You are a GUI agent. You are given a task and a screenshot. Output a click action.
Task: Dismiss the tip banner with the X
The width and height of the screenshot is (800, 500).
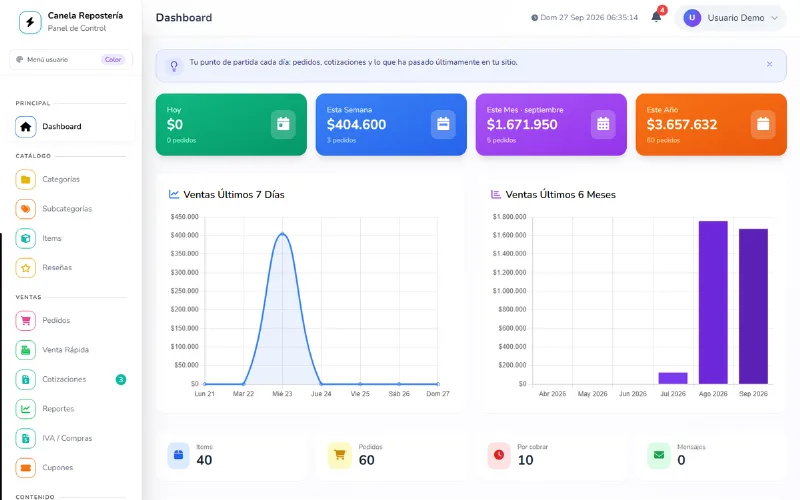point(769,64)
